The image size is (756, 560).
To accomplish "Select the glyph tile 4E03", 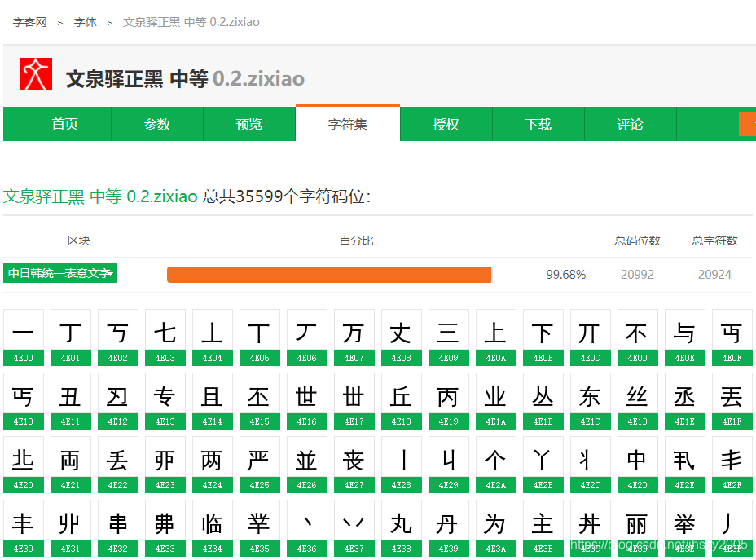I will [165, 337].
